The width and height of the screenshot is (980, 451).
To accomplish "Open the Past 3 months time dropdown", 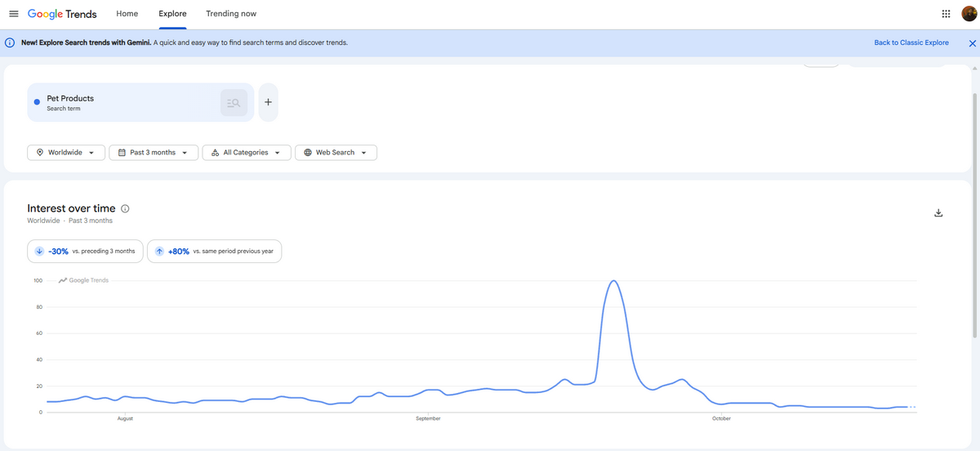I will pos(154,153).
